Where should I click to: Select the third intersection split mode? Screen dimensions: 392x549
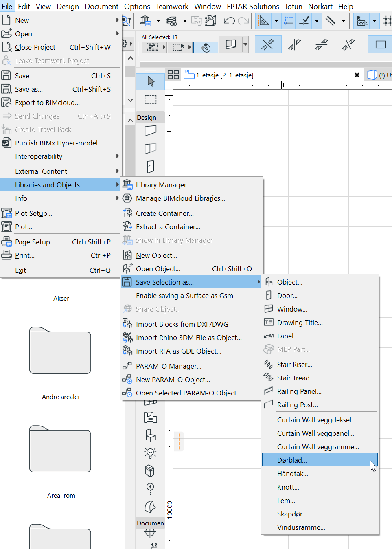coord(321,44)
